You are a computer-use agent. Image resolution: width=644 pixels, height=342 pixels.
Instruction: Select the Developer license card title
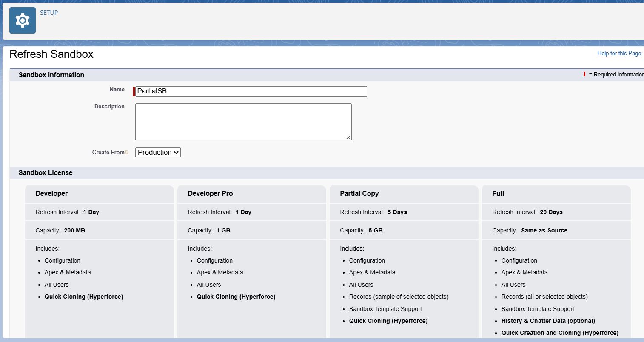click(51, 193)
